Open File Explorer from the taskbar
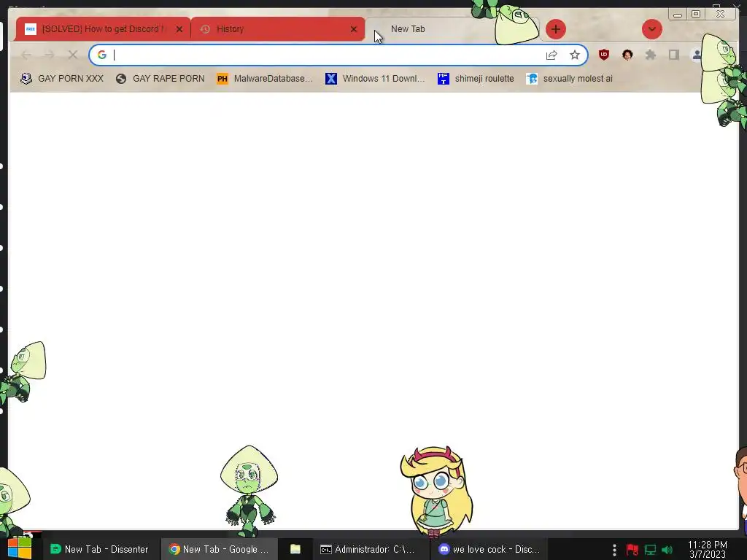The width and height of the screenshot is (747, 560). point(295,549)
